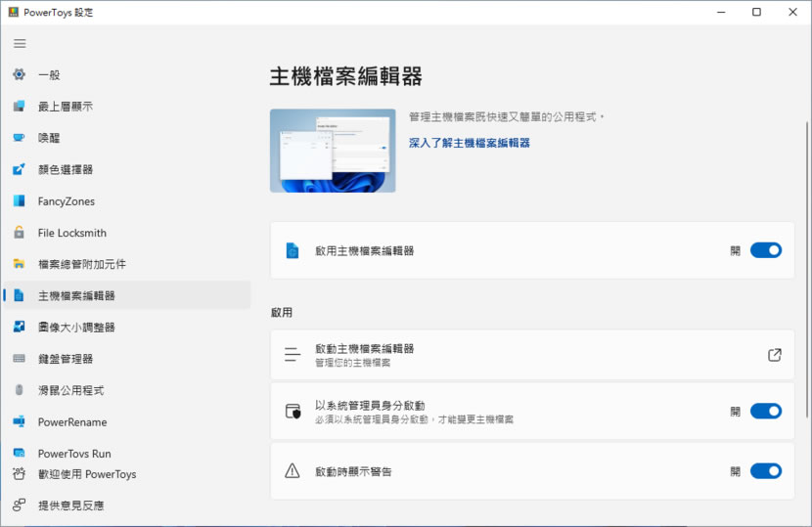
Task: Click the 一般 gear icon in sidebar
Action: point(19,74)
